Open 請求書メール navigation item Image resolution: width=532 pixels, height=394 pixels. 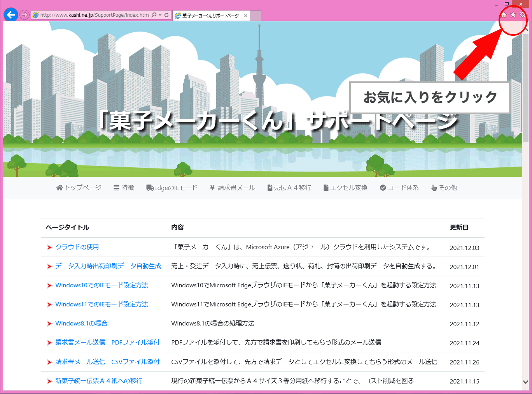(233, 188)
